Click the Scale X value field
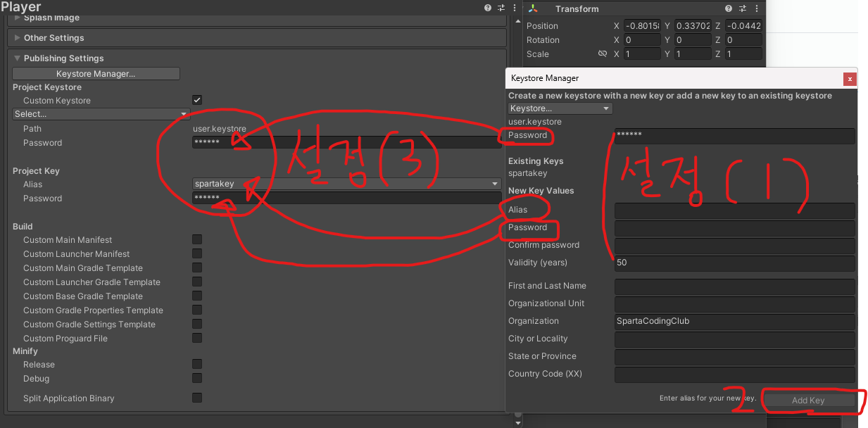Image resolution: width=868 pixels, height=428 pixels. tap(641, 54)
